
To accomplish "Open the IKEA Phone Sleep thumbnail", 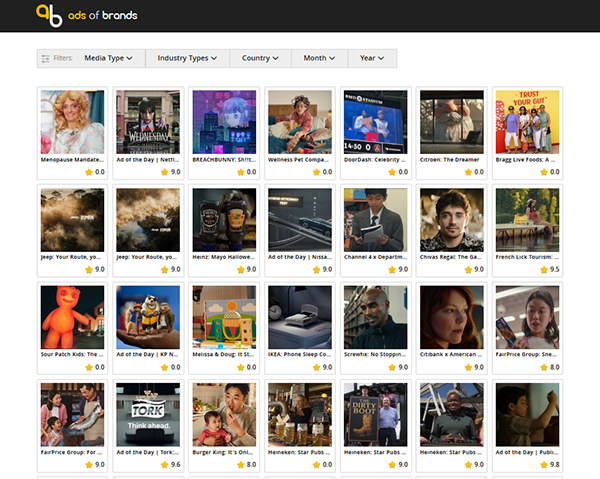I will [300, 316].
